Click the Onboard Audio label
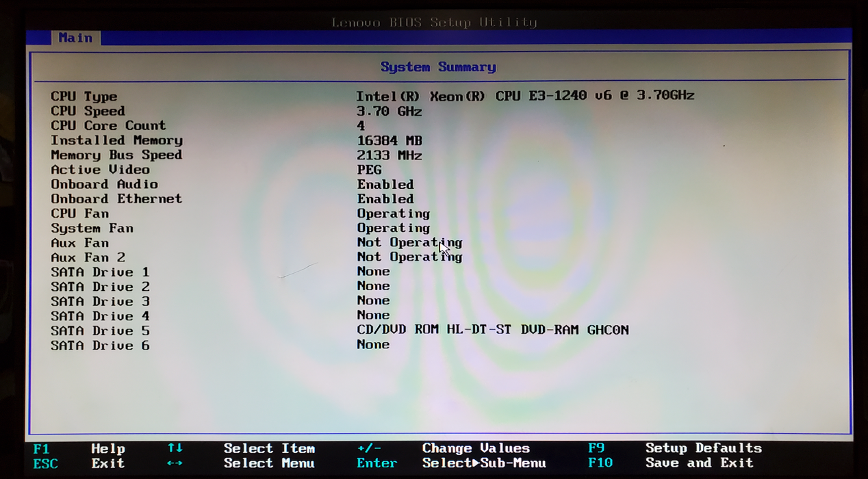Screen dimensions: 868x479 click(x=104, y=184)
